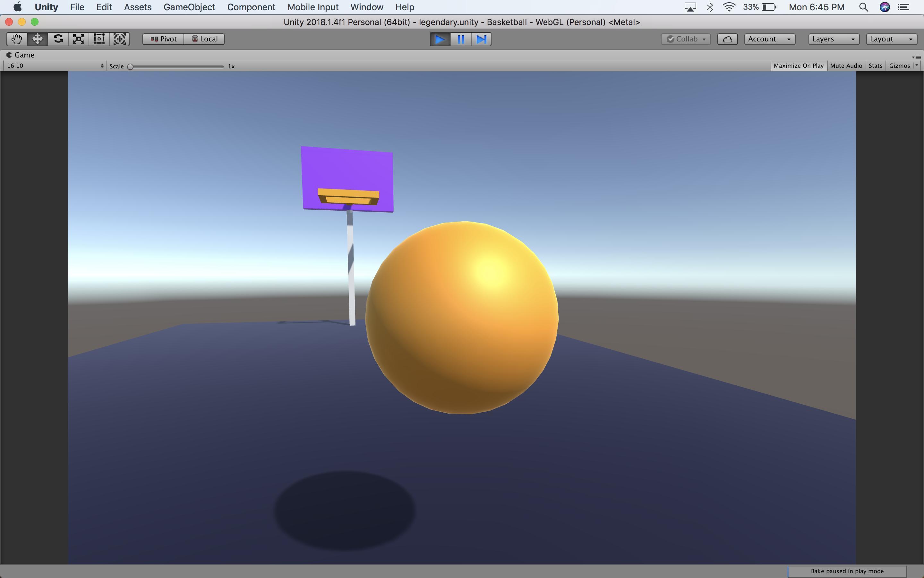This screenshot has width=924, height=578.
Task: Open the Apple menu
Action: pos(18,7)
